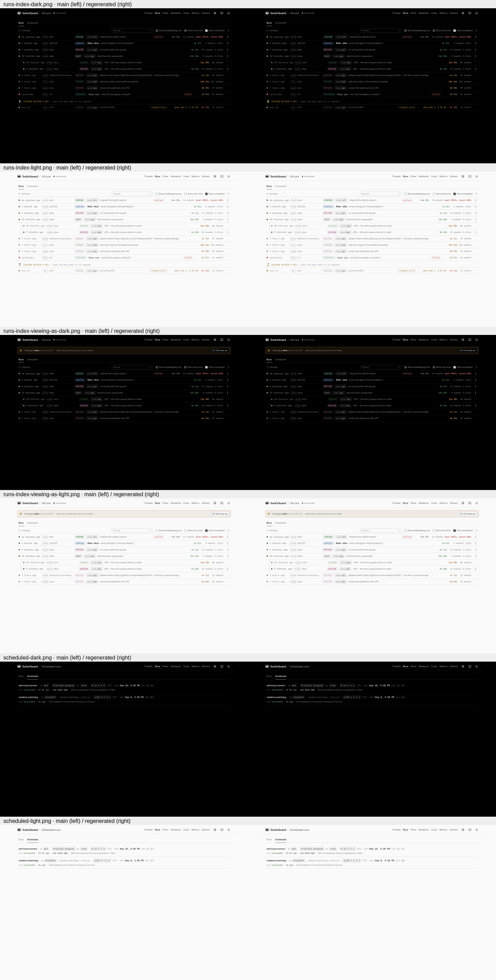Click Exit view-as button in viewing-as-dark regenerated
496x980 pixels.
[468, 350]
